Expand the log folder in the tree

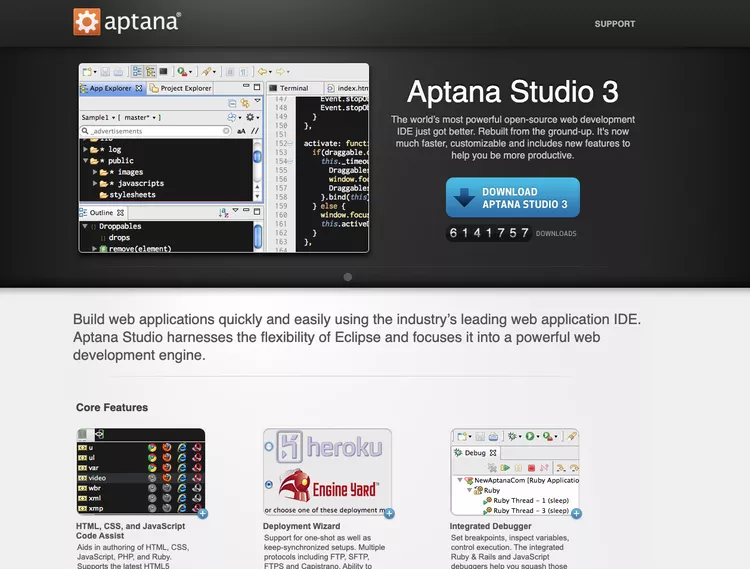coord(86,149)
